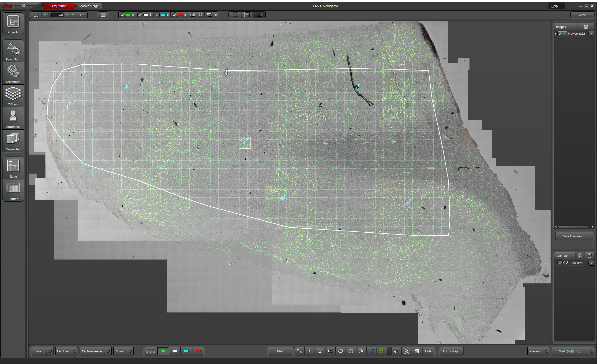Toggle the green channel checkbox

click(123, 15)
